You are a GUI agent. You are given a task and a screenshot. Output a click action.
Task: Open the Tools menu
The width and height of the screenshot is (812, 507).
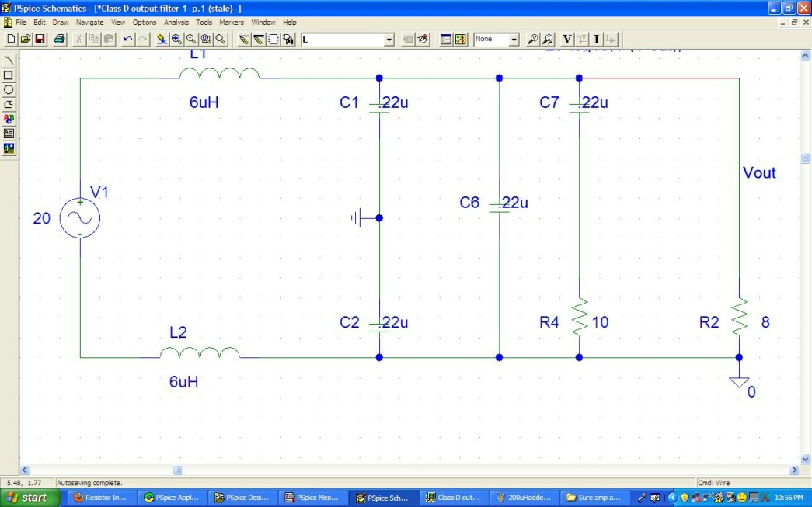[204, 23]
